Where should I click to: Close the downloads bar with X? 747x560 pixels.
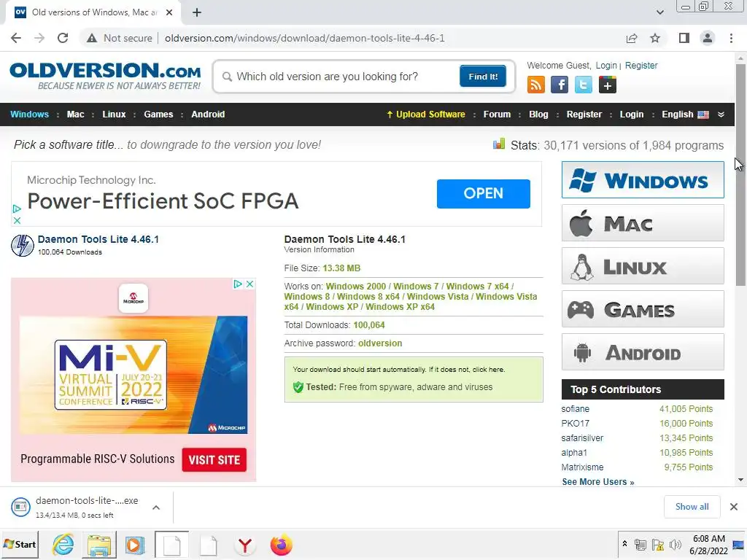[734, 507]
